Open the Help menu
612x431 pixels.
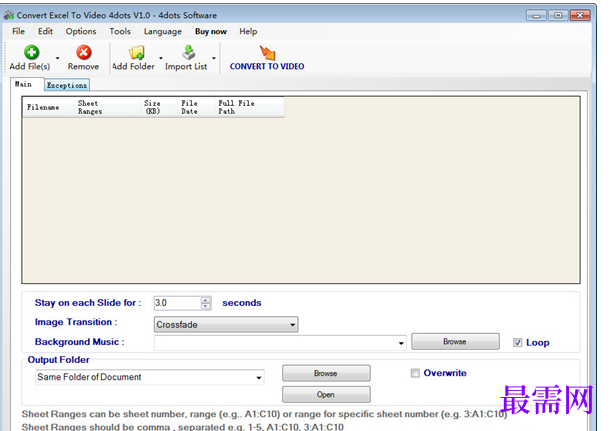pos(248,31)
